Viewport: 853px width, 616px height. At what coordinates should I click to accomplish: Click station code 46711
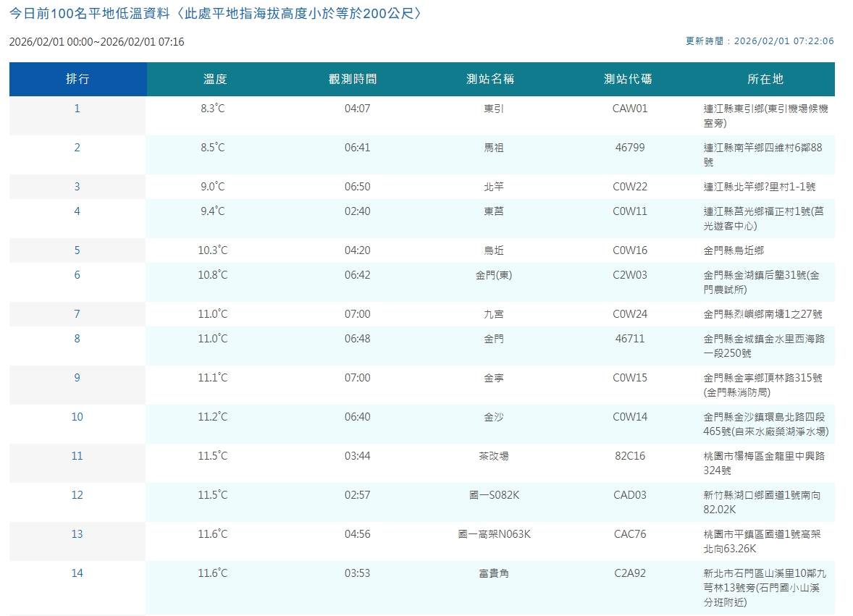click(630, 339)
